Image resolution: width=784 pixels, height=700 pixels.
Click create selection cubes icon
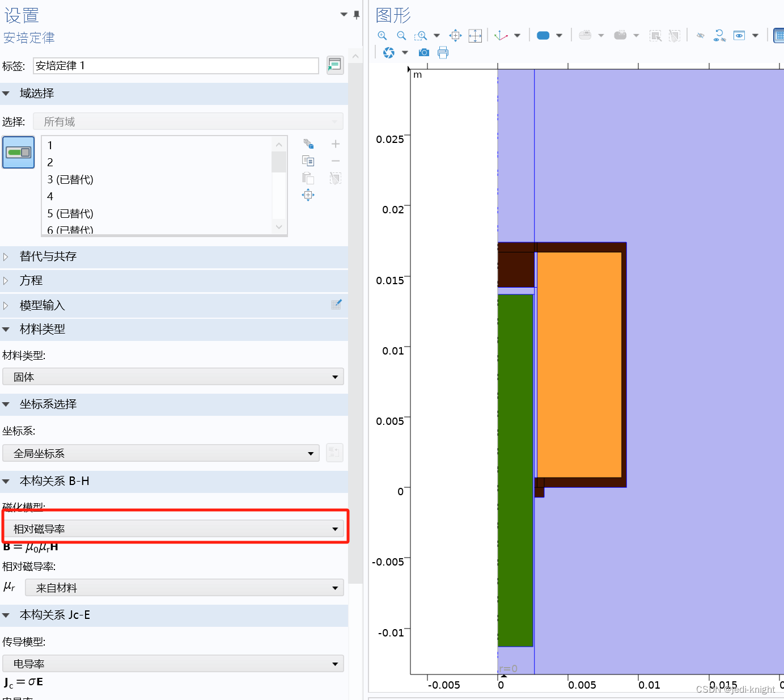308,144
